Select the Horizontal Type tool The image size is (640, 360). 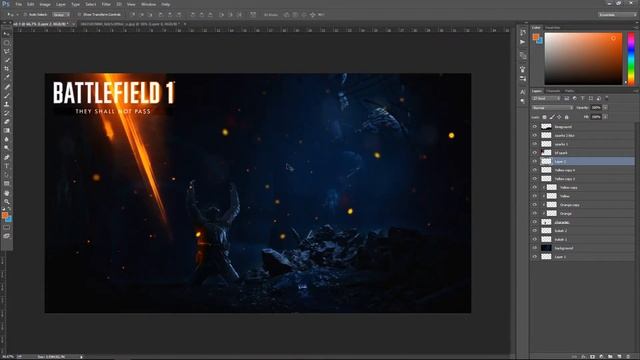(x=7, y=166)
